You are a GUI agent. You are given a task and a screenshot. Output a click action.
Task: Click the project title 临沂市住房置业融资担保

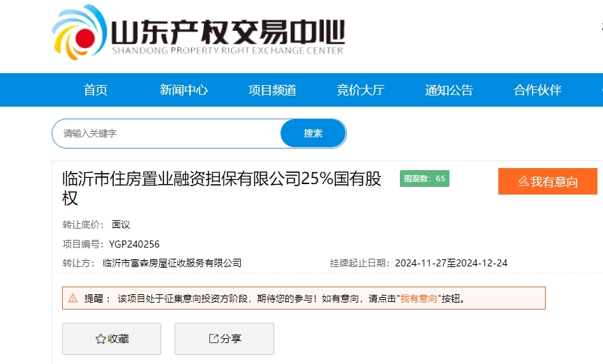tap(221, 188)
